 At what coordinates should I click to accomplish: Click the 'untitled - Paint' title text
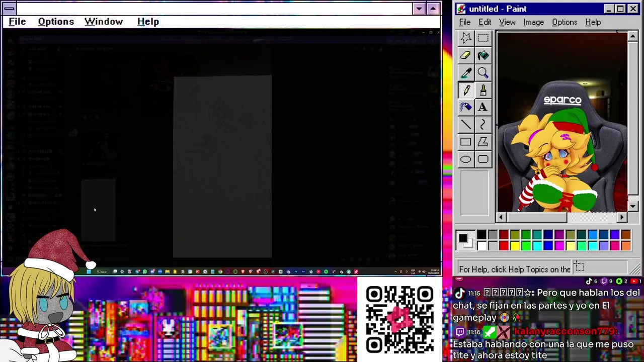point(498,9)
